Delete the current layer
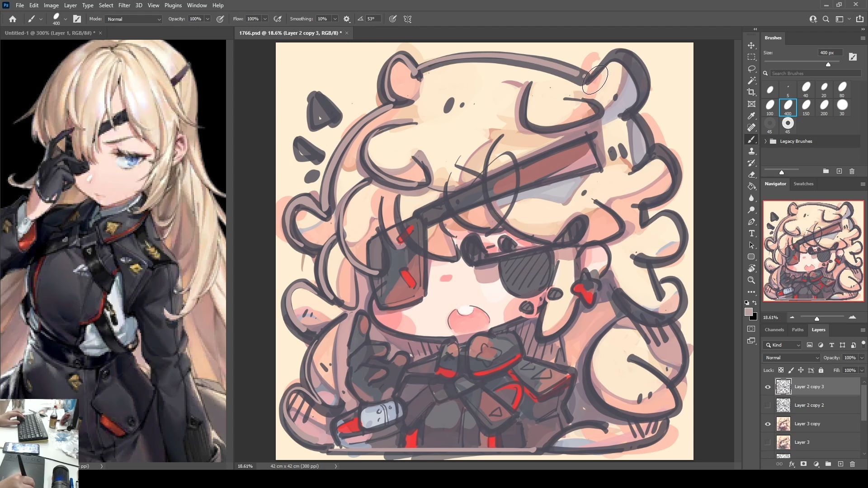 (852, 464)
